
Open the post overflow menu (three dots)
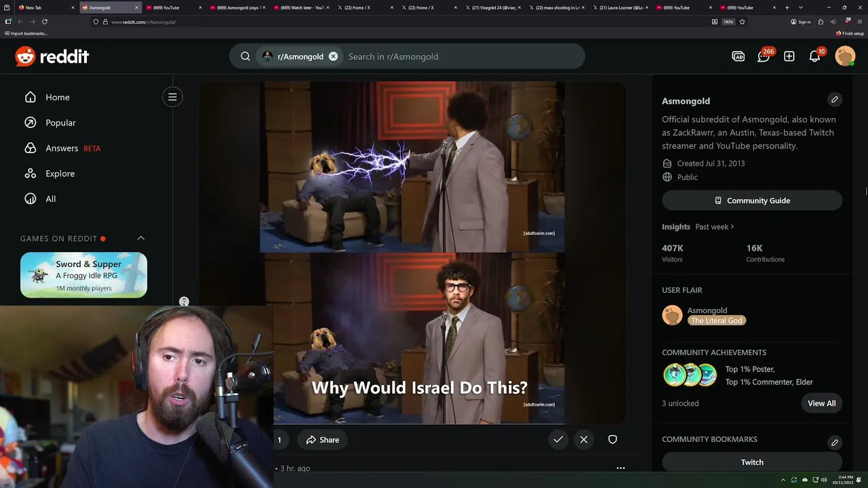(x=620, y=468)
